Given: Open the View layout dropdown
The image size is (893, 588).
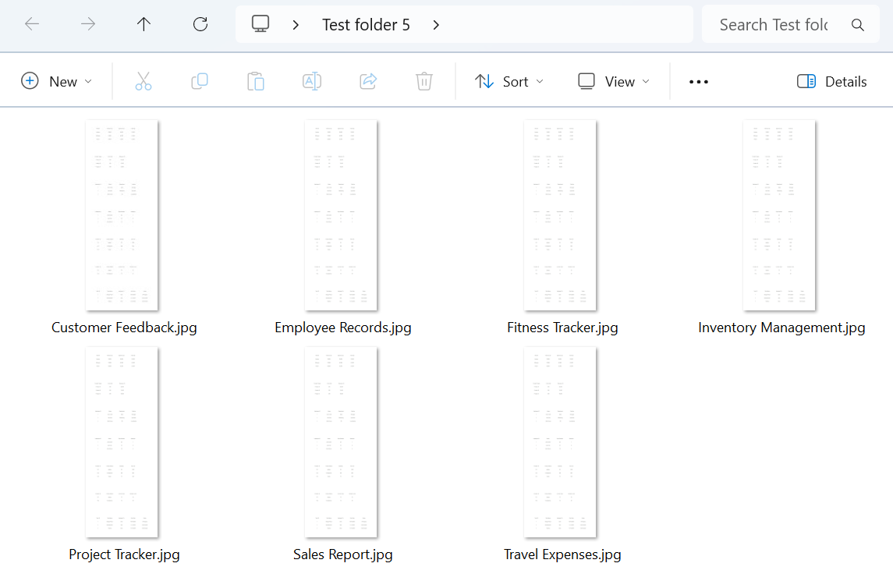Looking at the screenshot, I should (614, 81).
